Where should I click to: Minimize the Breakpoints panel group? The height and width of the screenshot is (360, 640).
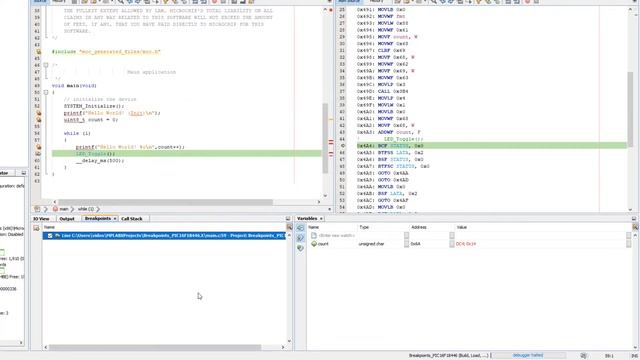point(288,218)
